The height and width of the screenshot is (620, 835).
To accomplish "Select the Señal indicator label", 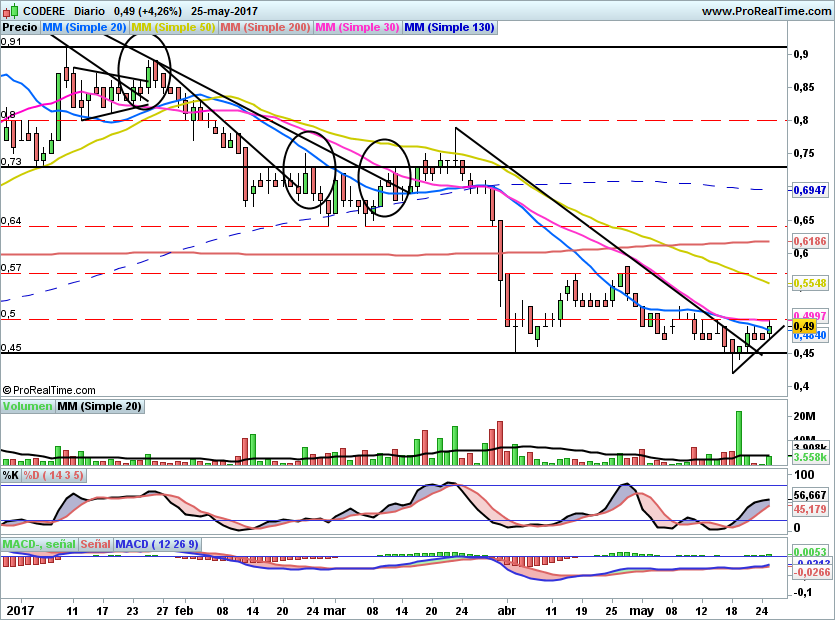I will 95,544.
